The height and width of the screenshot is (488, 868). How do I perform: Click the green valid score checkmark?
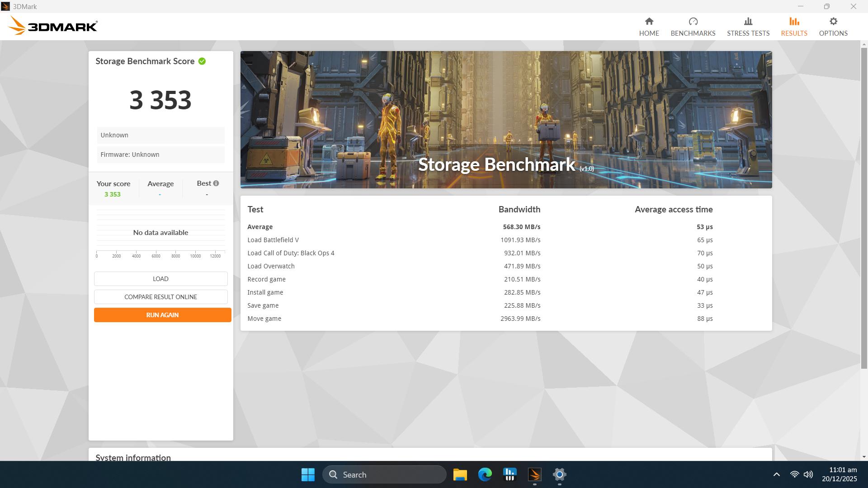tap(202, 61)
